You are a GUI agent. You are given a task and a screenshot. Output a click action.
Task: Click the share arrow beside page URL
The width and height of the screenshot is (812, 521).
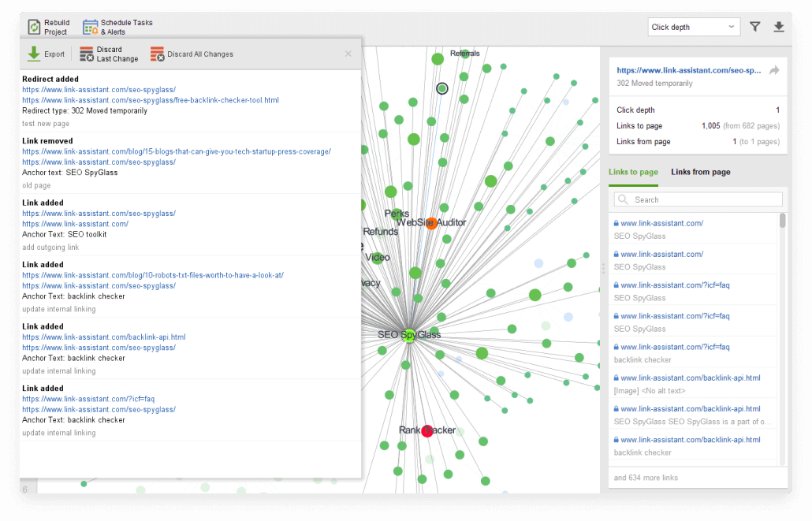pos(774,70)
